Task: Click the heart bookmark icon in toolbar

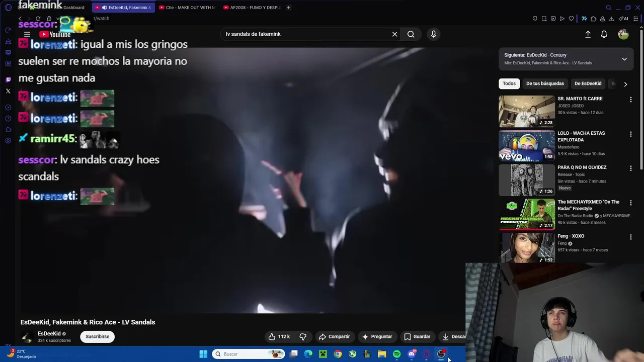Action: (571, 19)
